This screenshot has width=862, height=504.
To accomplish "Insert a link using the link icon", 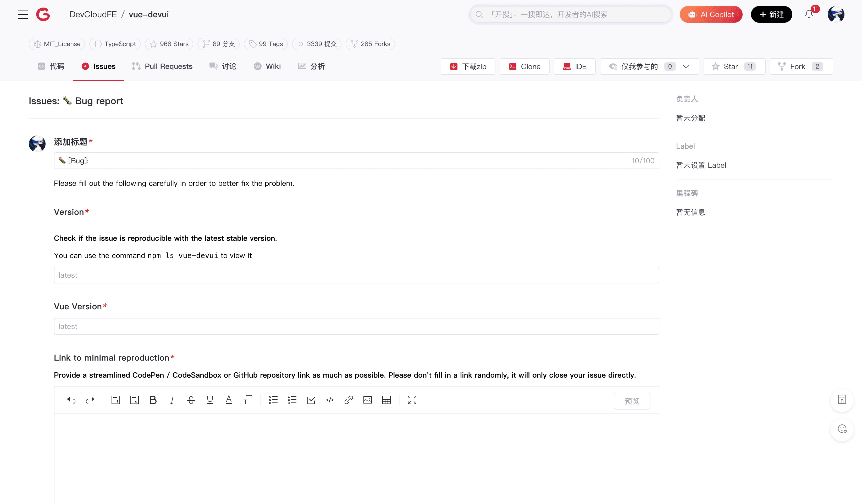I will (349, 400).
